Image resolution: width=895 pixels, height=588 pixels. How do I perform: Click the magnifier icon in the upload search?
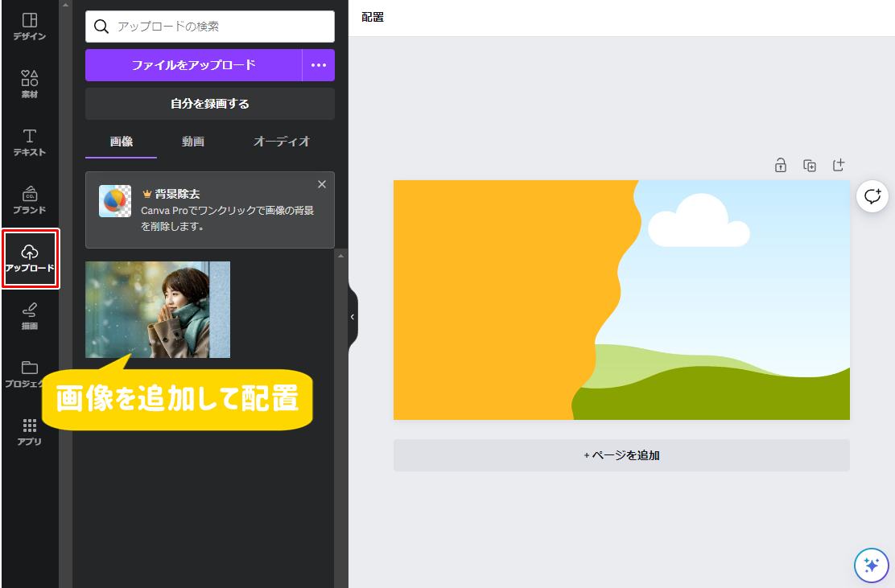click(101, 27)
